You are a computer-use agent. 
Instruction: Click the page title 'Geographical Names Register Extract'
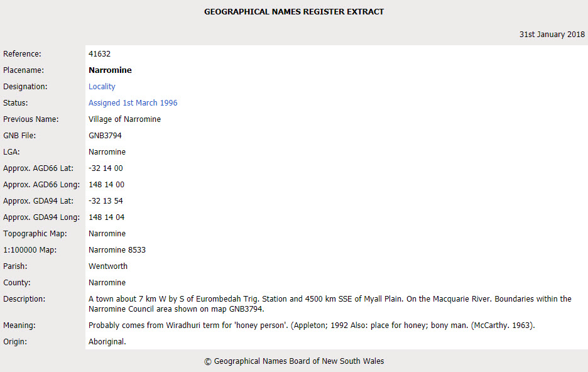293,12
